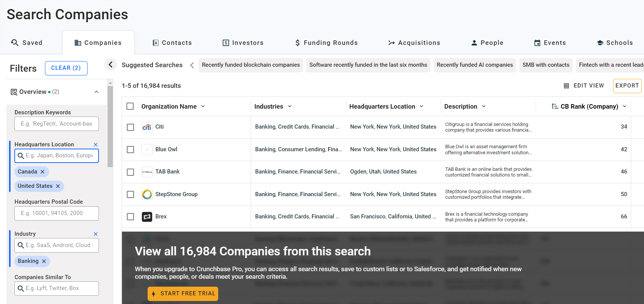This screenshot has height=304, width=644.
Task: Click the Overview filter icon
Action: pyautogui.click(x=14, y=92)
